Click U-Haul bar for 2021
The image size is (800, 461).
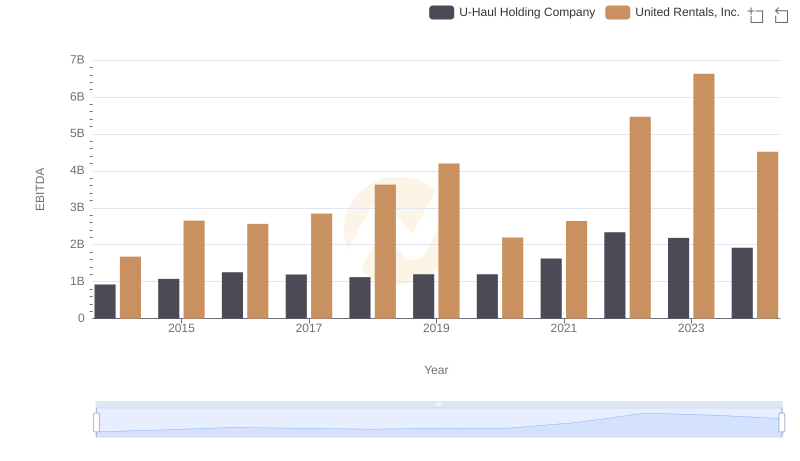551,289
